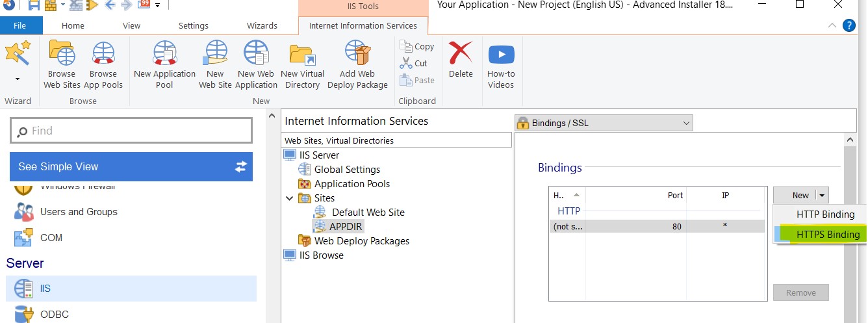Click the New Application Pool icon
The image size is (868, 323).
coord(164,55)
